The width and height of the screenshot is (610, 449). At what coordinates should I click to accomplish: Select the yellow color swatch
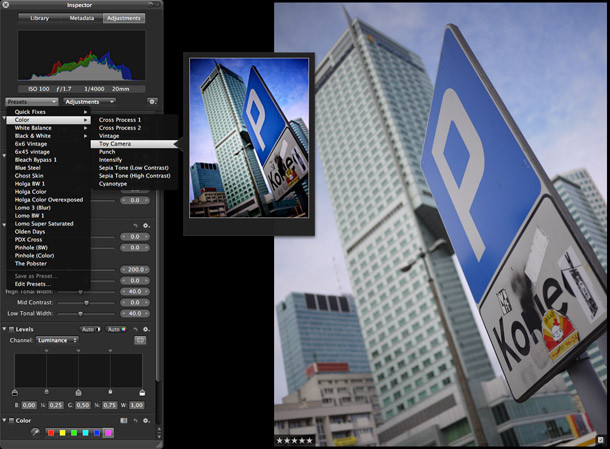click(x=62, y=433)
